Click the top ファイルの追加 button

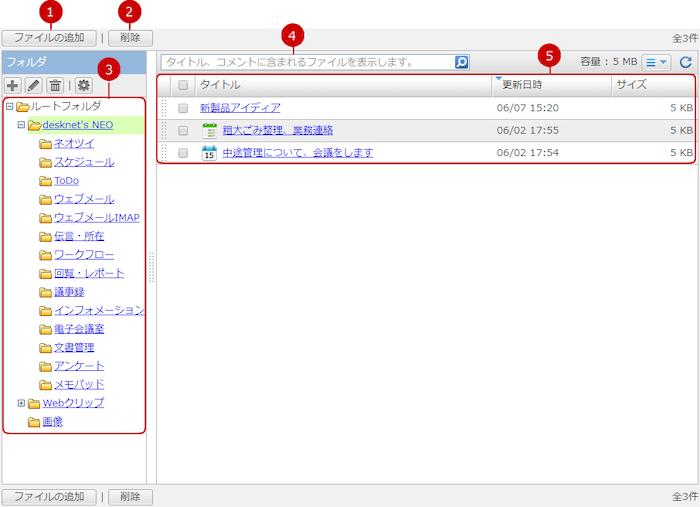coord(49,37)
